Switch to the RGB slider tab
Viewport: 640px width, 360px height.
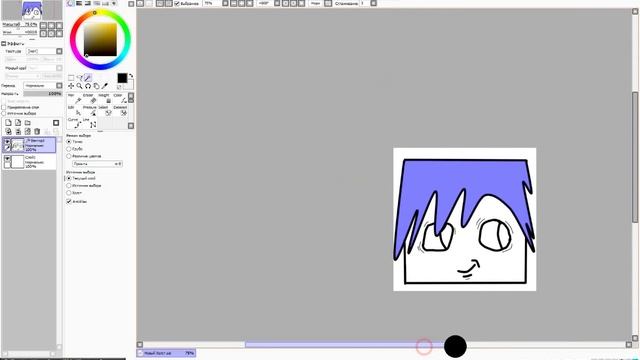[79, 3]
